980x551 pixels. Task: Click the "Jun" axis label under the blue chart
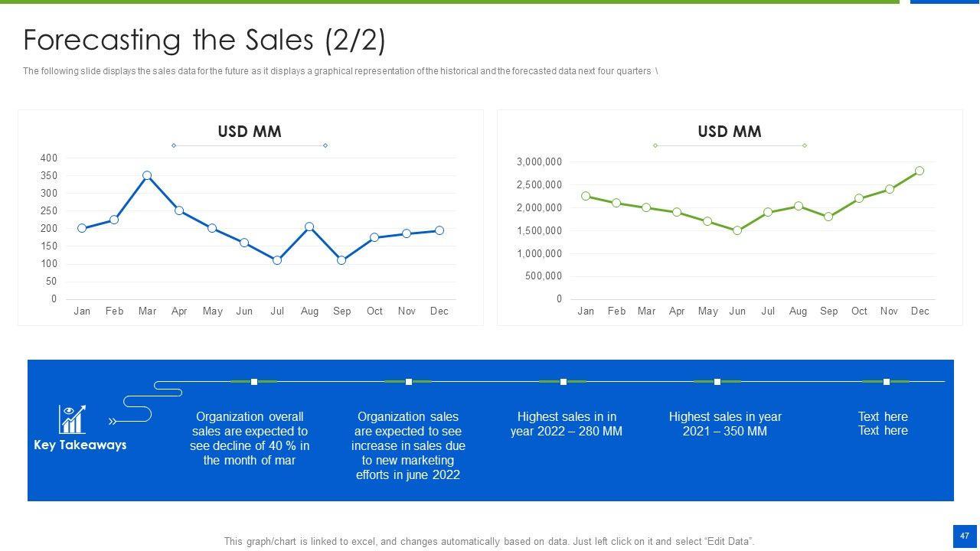coord(244,311)
